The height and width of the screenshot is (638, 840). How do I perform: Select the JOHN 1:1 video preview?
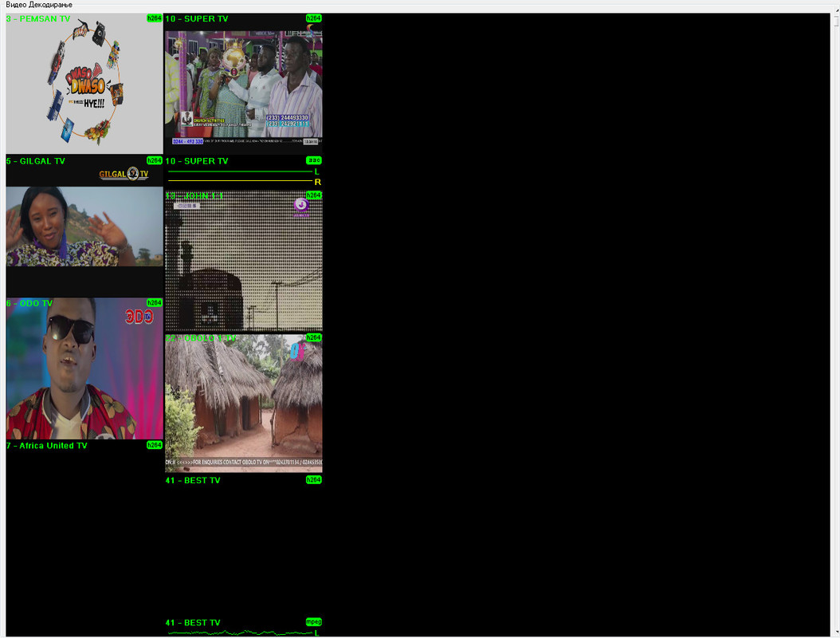[x=243, y=261]
